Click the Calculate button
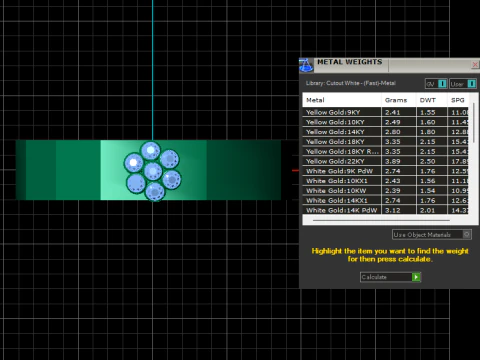This screenshot has width=480, height=360. (x=390, y=277)
